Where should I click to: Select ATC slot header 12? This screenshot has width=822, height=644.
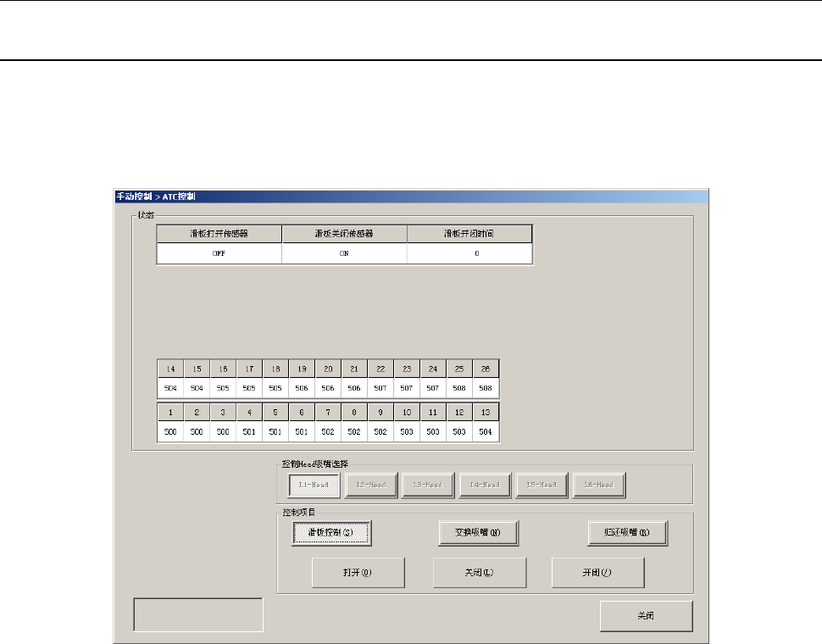(459, 413)
